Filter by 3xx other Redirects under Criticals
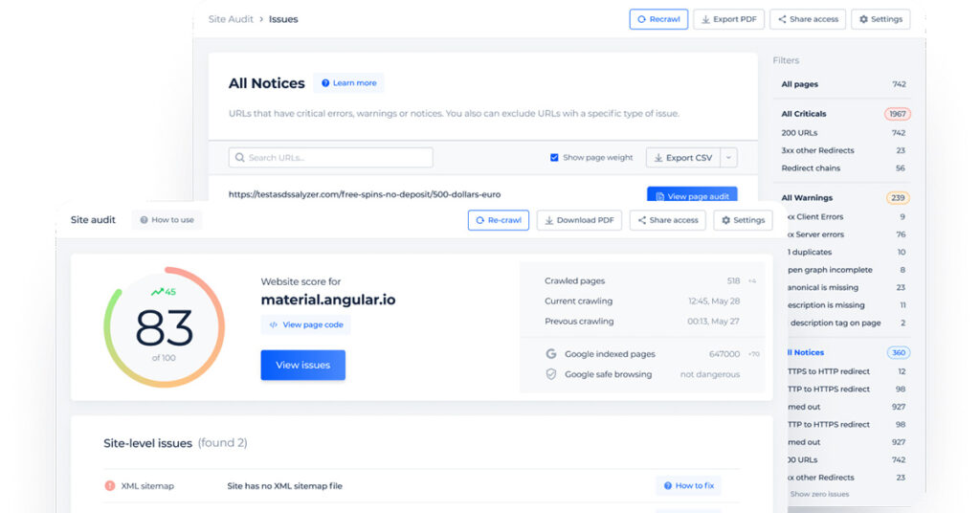Viewport: 980px width, 513px height. coord(843,150)
